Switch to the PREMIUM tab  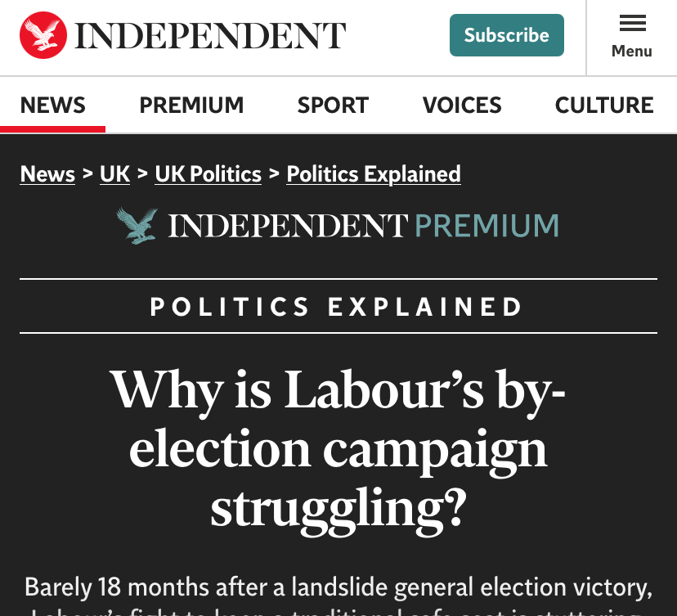point(191,106)
